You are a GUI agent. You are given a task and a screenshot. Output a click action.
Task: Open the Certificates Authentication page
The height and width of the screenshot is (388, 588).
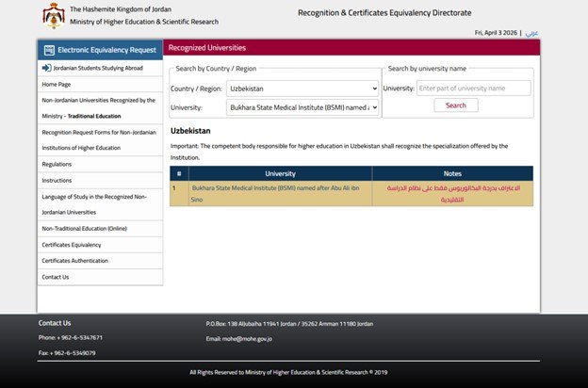pyautogui.click(x=75, y=261)
